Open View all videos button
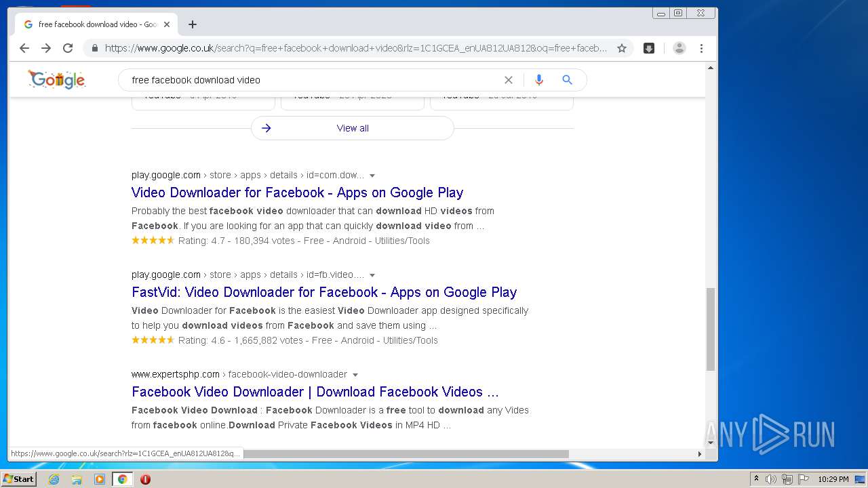The height and width of the screenshot is (488, 868). [x=353, y=128]
